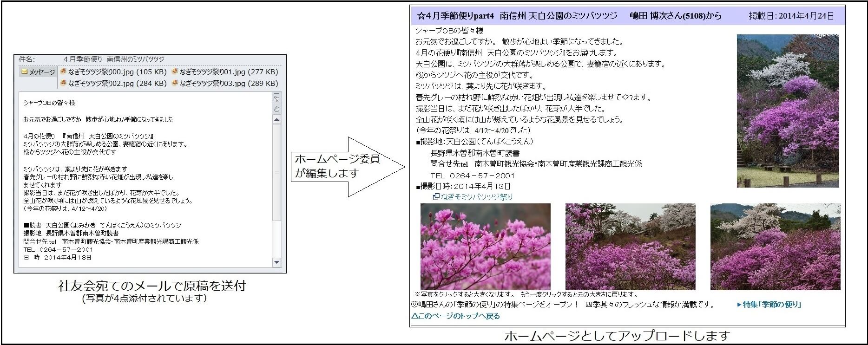868x345 pixels.
Task: Click the 掲載日:2014年4月24日 date text
Action: [791, 16]
